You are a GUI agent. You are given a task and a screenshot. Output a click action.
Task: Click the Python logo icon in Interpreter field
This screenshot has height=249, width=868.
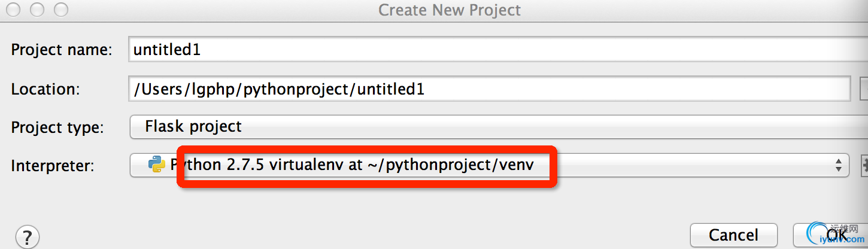(157, 165)
